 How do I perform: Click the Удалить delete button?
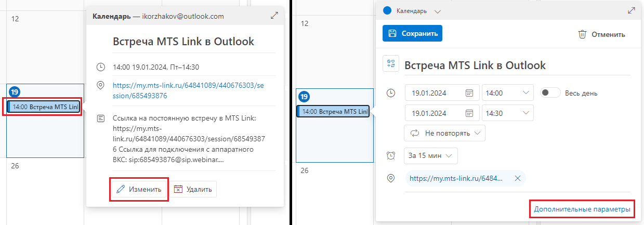(x=192, y=189)
